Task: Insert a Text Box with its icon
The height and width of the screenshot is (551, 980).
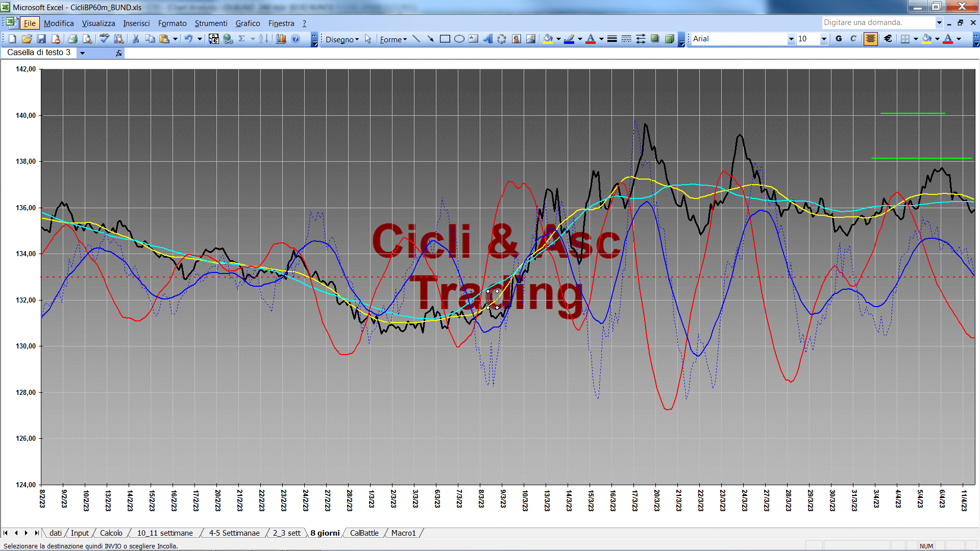Action: 473,39
